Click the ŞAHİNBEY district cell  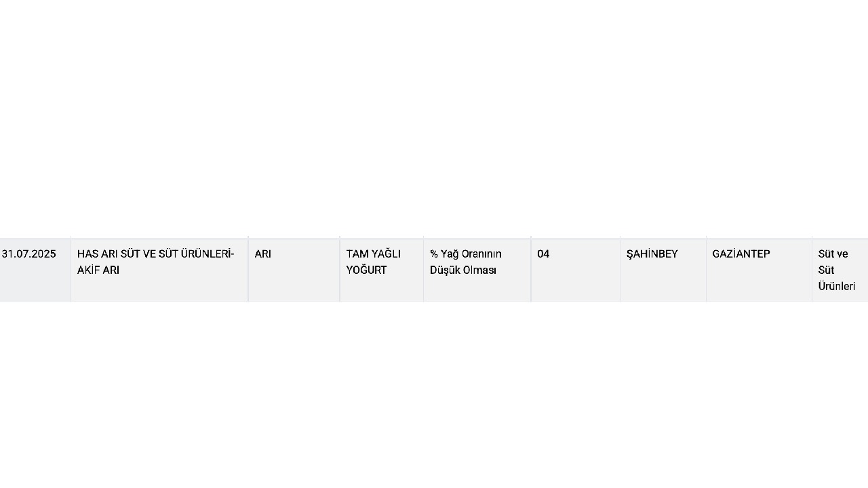tap(663, 270)
